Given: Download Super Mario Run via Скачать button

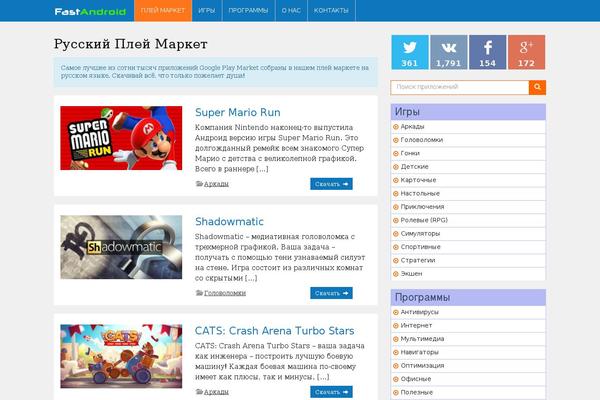Looking at the screenshot, I should 331,184.
